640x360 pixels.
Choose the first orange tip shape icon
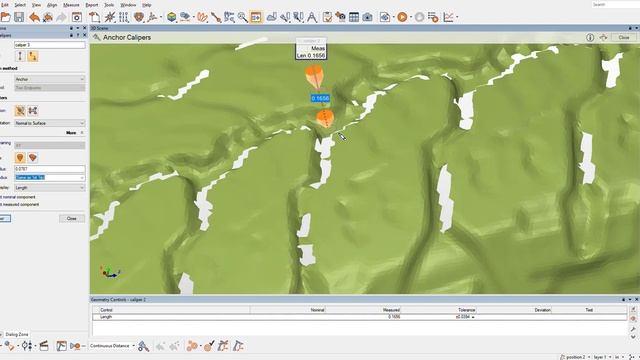[x=20, y=158]
